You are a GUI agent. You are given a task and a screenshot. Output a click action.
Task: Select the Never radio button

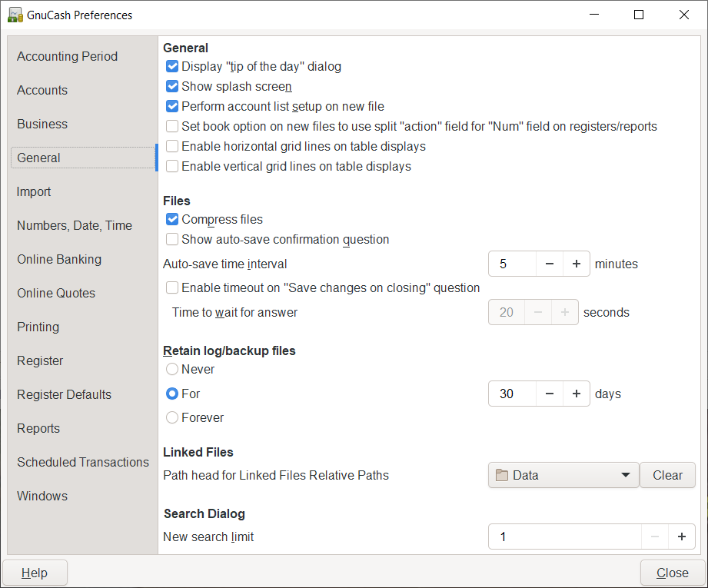172,370
